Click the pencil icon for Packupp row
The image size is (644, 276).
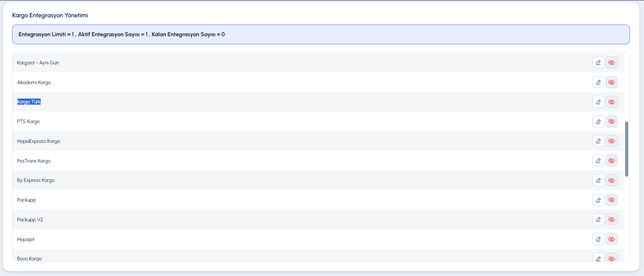click(x=598, y=200)
